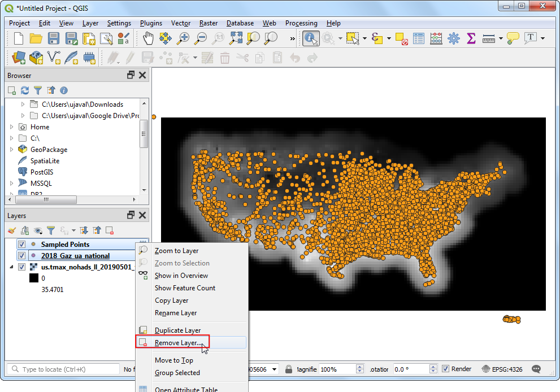Choose Remove Layer from context menu
The height and width of the screenshot is (392, 560).
point(177,343)
